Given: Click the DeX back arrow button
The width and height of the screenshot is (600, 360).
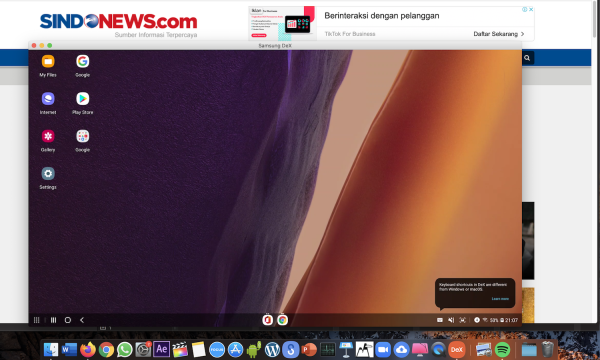Looking at the screenshot, I should pos(82,320).
